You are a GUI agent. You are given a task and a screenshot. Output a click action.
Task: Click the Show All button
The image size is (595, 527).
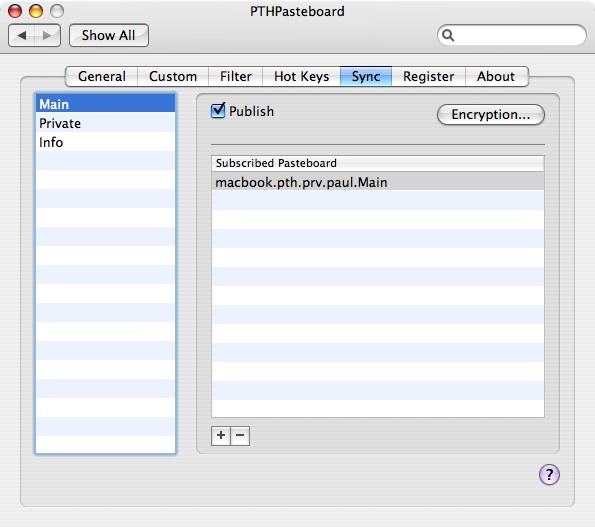point(109,36)
